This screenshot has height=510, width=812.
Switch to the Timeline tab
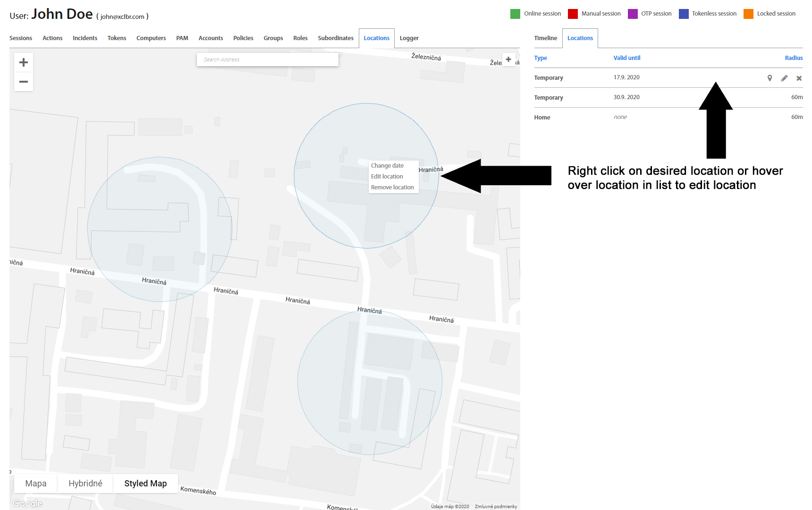coord(545,38)
